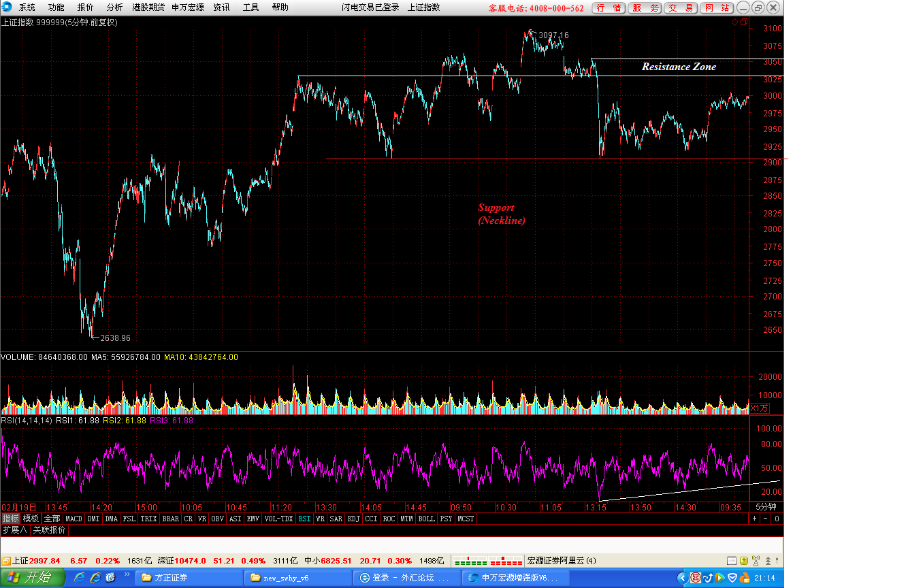Select the 全部 indicator tab

point(52,519)
